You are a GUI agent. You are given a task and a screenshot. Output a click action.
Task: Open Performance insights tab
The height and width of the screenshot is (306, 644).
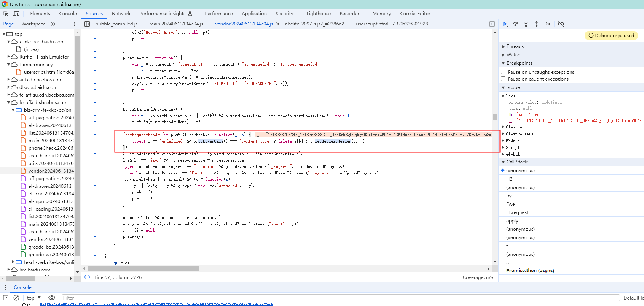(x=166, y=14)
